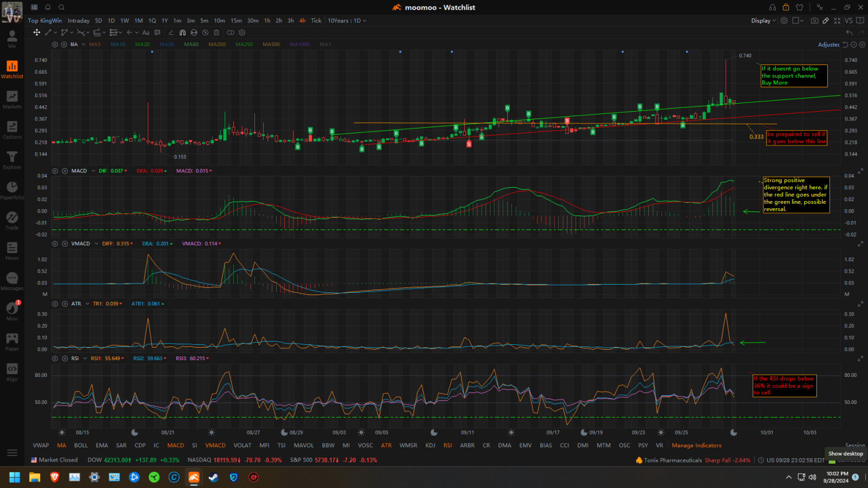Image resolution: width=868 pixels, height=488 pixels.
Task: Click the notification bell icon
Action: 48,7
